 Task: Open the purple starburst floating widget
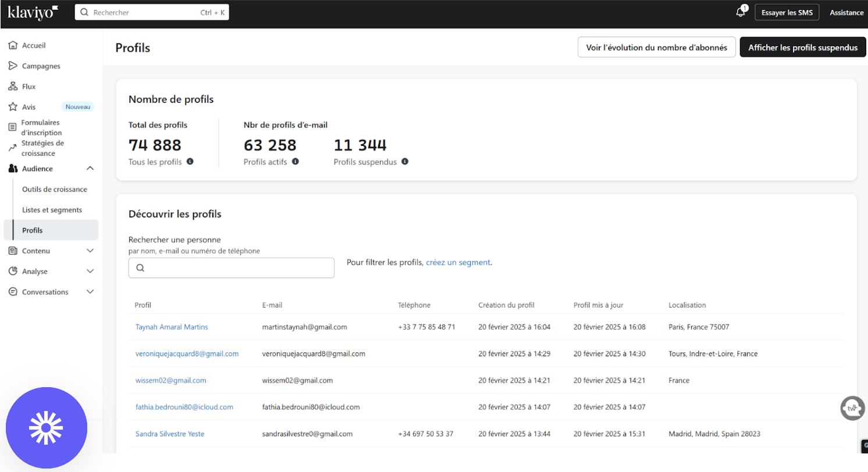point(47,428)
